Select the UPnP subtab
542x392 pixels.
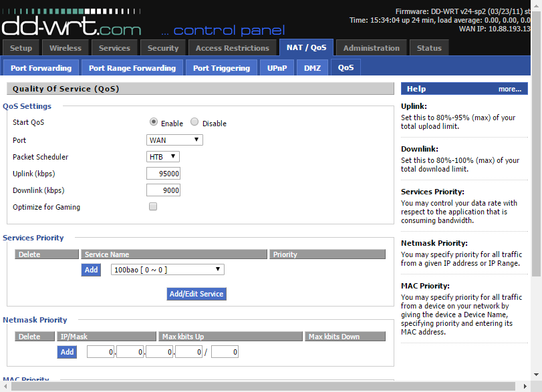click(x=277, y=68)
